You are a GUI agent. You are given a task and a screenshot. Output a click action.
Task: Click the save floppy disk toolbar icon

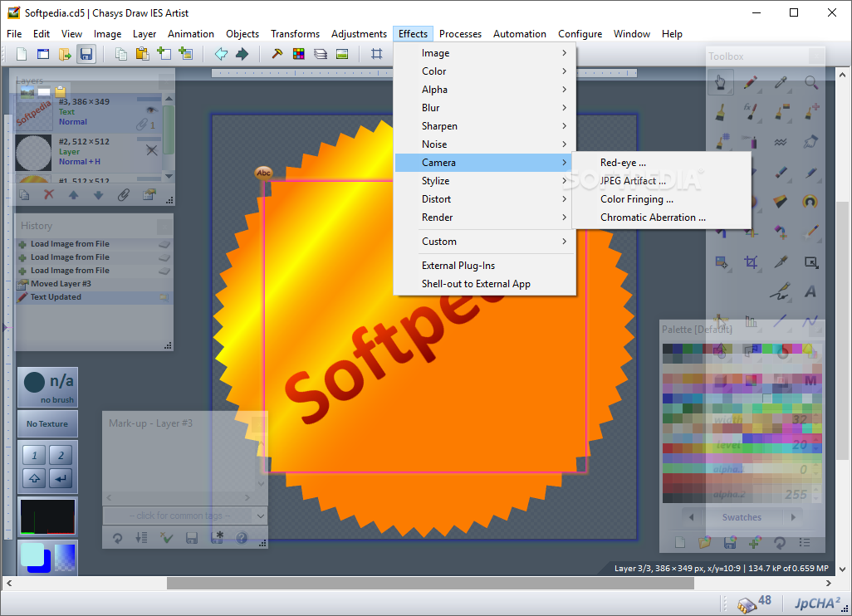(86, 54)
